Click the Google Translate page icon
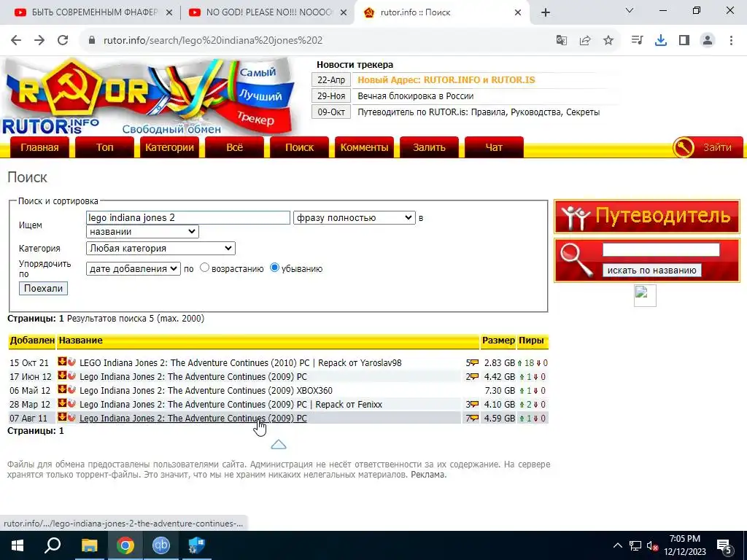This screenshot has height=560, width=747. point(562,41)
